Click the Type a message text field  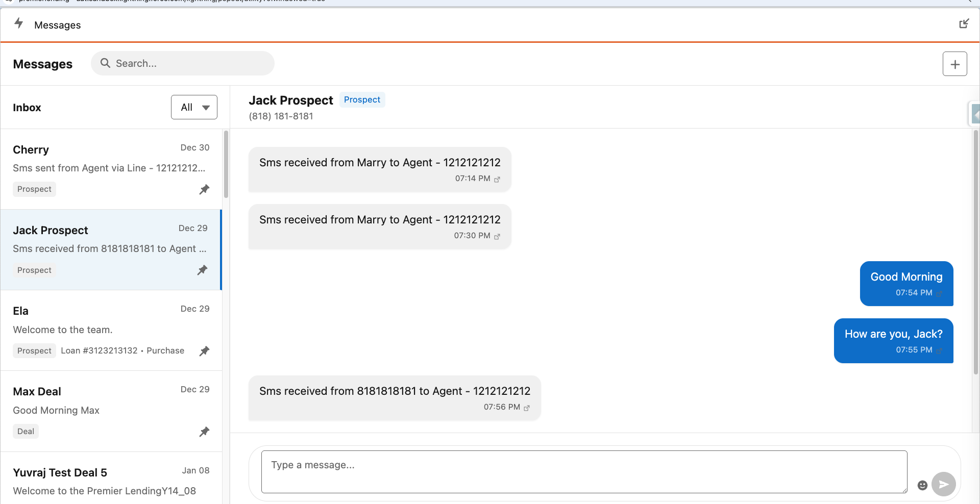583,471
